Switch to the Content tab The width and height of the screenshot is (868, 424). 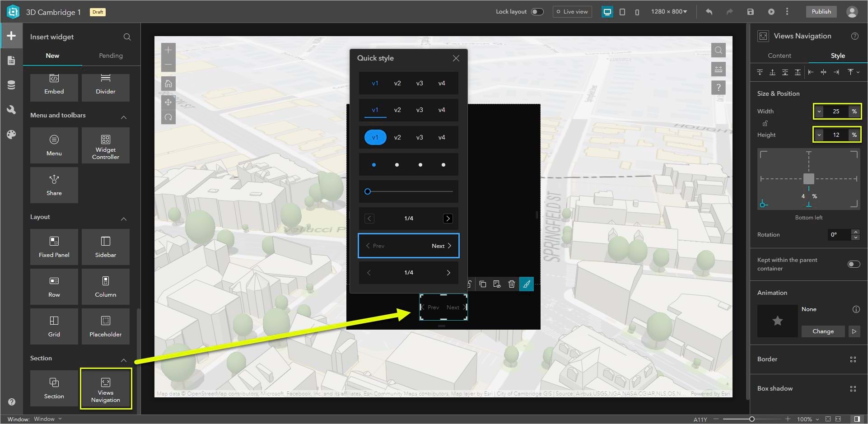click(779, 56)
